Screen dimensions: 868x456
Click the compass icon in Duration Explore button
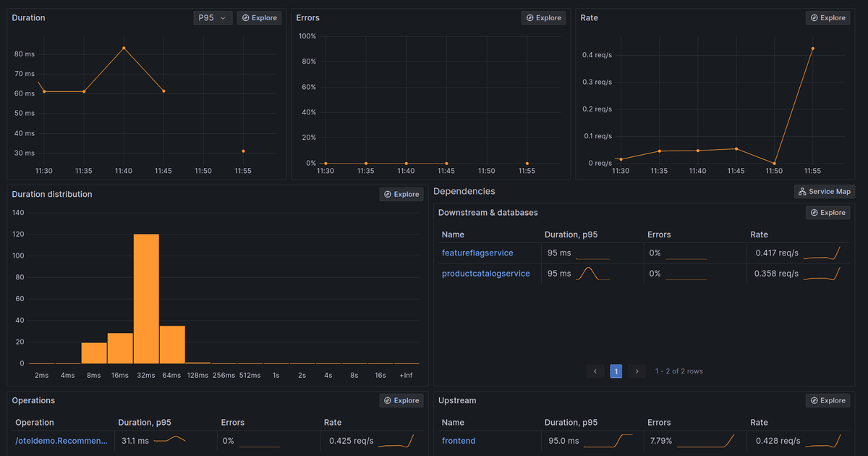[x=245, y=18]
